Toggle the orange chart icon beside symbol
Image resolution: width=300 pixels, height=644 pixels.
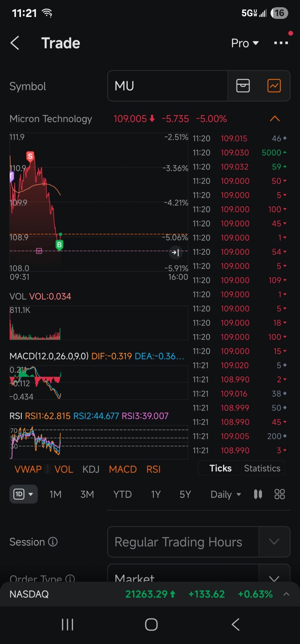pos(274,86)
